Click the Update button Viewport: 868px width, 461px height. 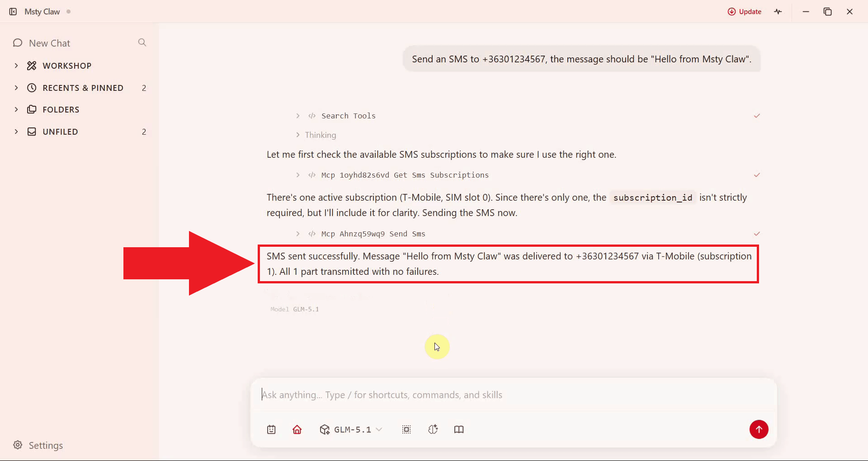pos(744,12)
